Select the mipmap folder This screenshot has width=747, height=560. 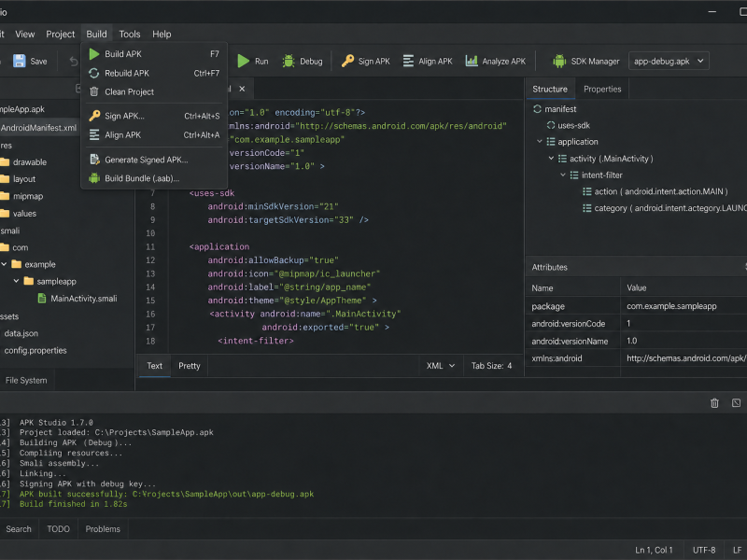point(28,196)
